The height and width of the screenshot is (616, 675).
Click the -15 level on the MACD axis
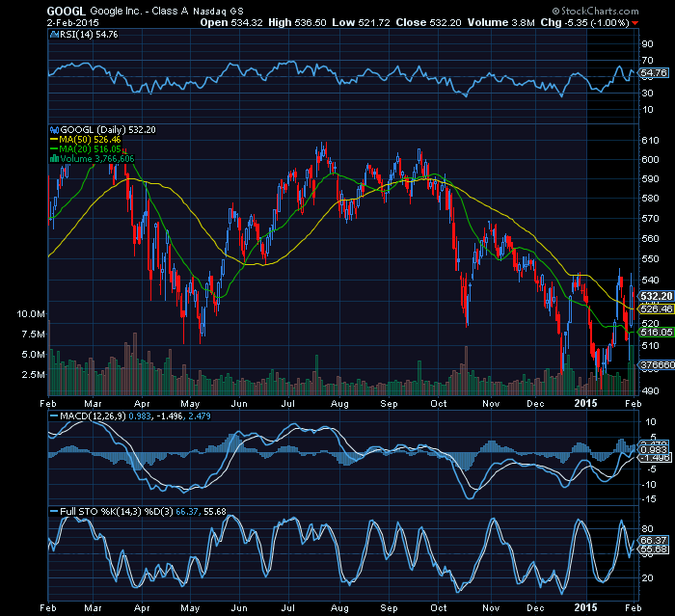click(650, 499)
